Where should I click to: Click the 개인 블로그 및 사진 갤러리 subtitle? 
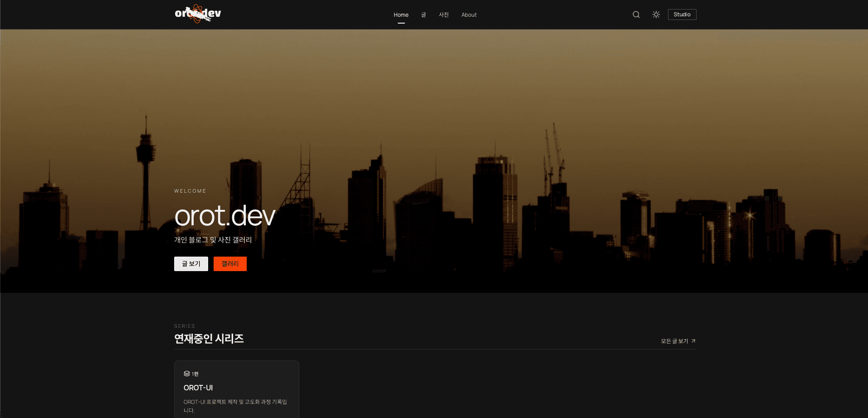213,240
